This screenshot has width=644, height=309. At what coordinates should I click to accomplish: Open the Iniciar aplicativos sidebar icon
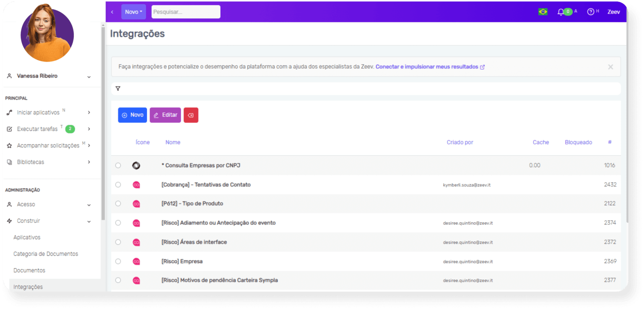[x=9, y=112]
